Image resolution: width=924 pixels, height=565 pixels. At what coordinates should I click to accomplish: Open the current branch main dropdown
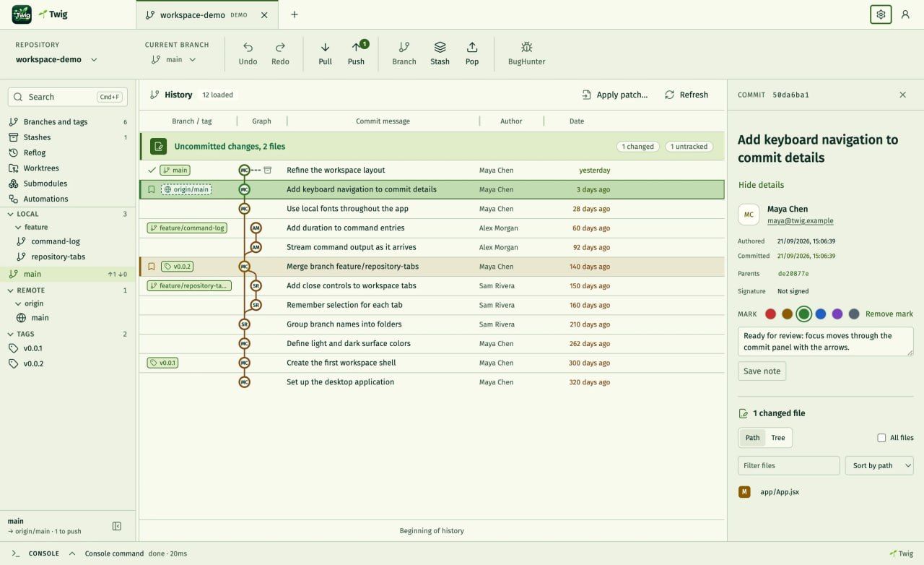174,59
